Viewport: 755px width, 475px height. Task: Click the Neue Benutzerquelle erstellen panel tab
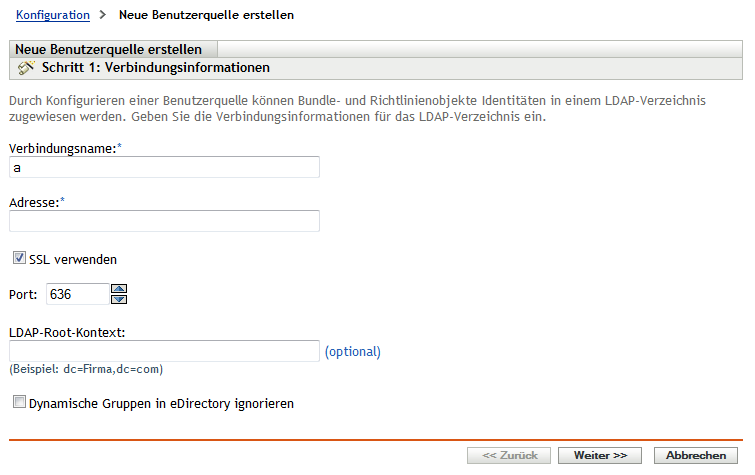point(109,49)
